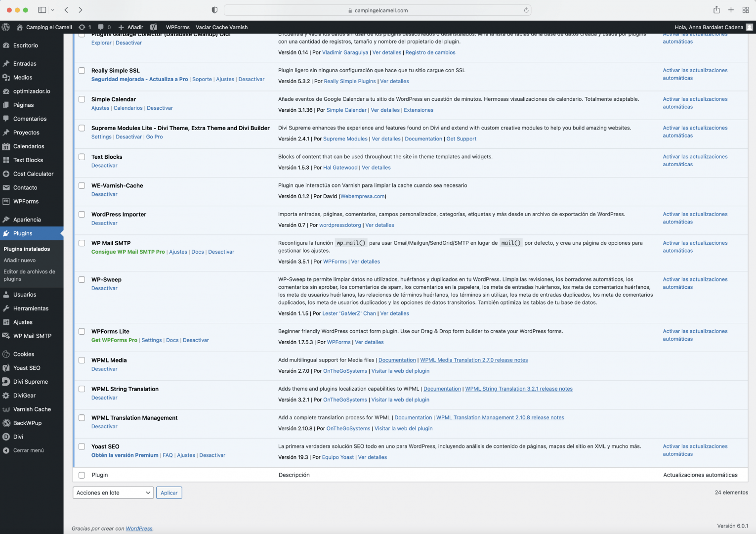
Task: Select the Supreme Modules Lite checkbox
Action: 82,128
